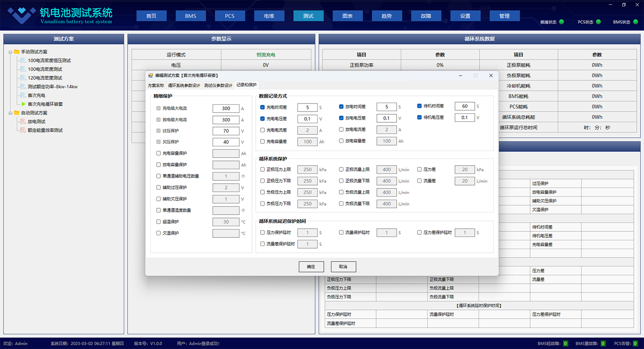Collapse the 手动测试方案 tree node

[x=10, y=52]
